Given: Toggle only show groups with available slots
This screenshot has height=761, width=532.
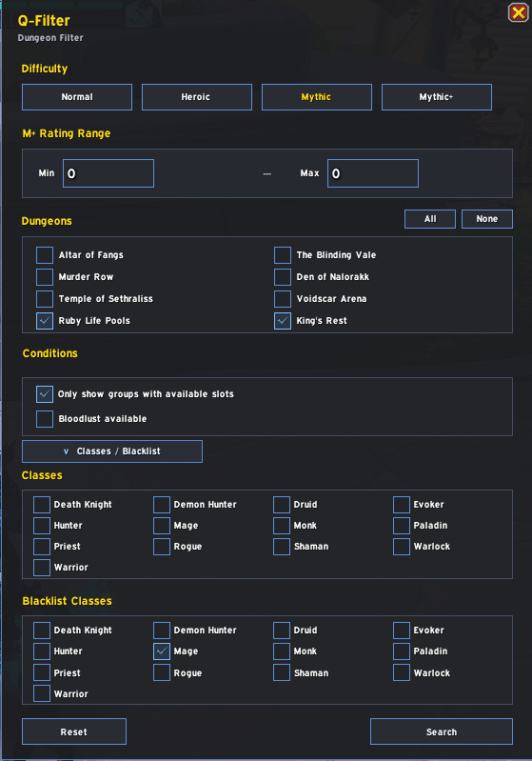Looking at the screenshot, I should coord(45,394).
